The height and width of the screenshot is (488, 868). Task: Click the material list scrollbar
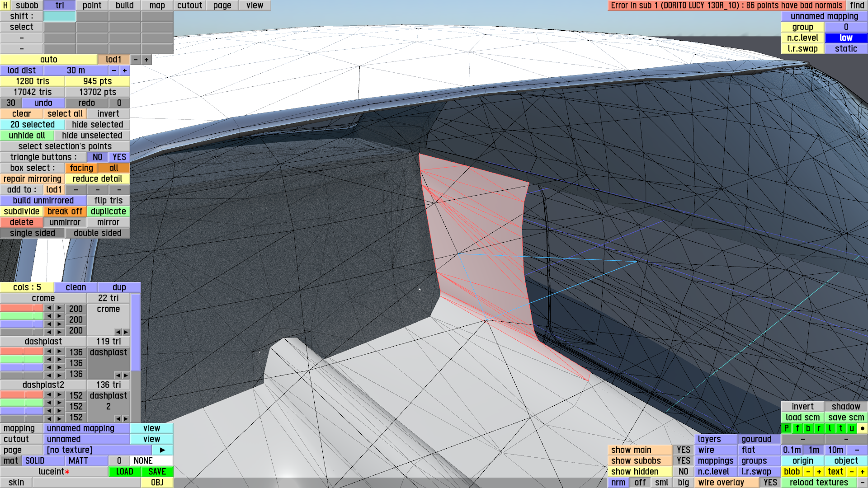click(x=136, y=332)
